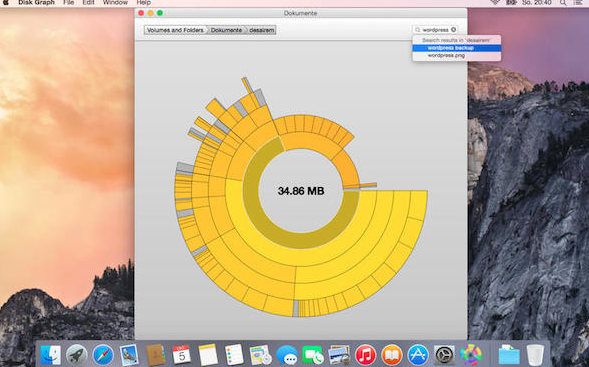Open Spotlight search in menu bar
The height and width of the screenshot is (367, 589).
pos(563,2)
